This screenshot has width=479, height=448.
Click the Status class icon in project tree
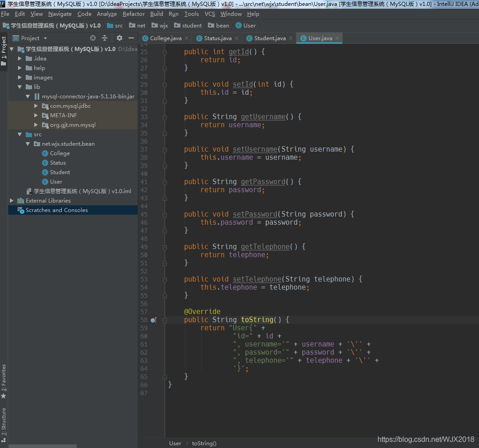[45, 163]
